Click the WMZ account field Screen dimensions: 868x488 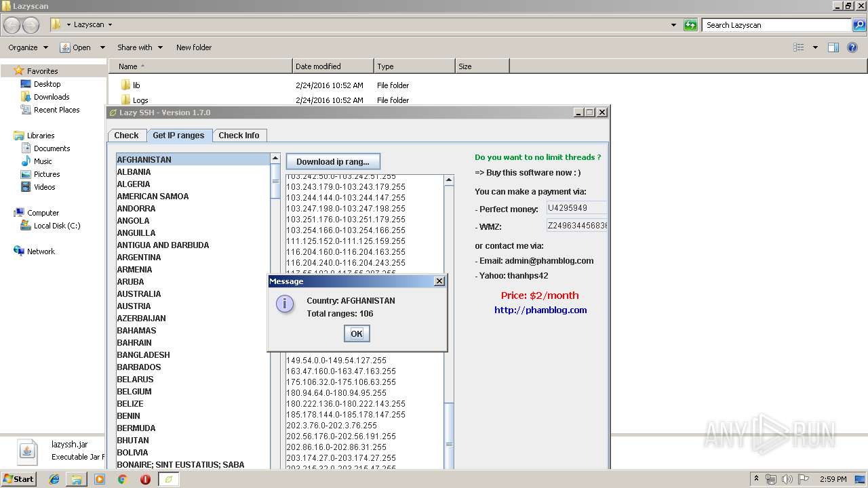coord(576,226)
